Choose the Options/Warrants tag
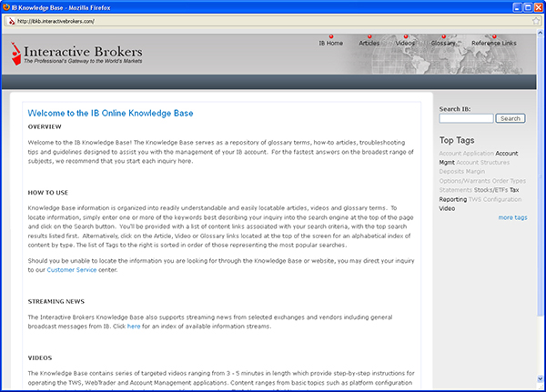Image resolution: width=546 pixels, height=392 pixels. coord(462,180)
